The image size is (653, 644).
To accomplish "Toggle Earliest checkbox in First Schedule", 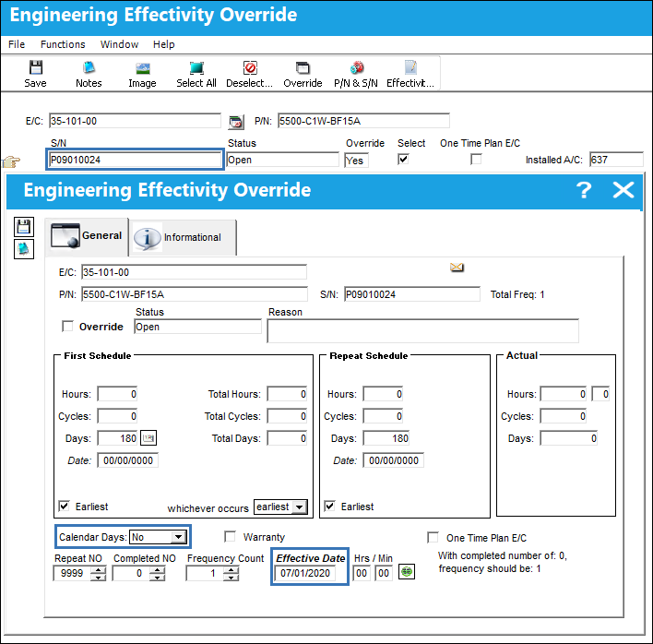I will [x=64, y=507].
